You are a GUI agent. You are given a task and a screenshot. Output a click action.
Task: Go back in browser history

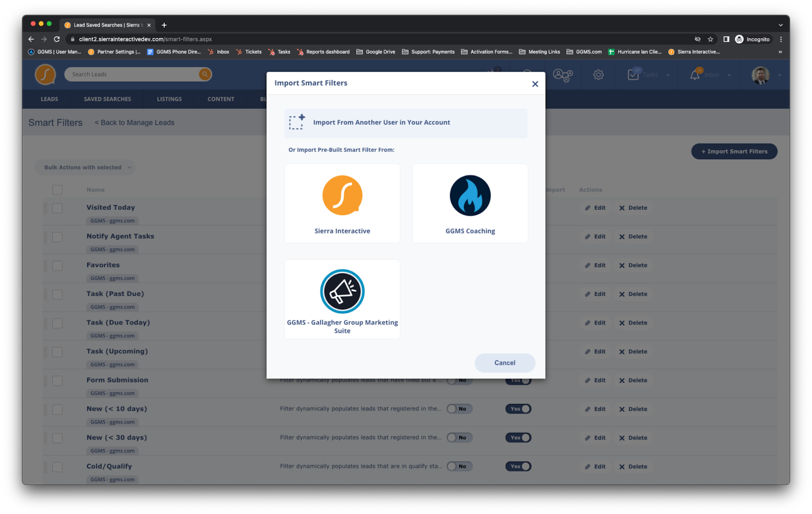(31, 39)
